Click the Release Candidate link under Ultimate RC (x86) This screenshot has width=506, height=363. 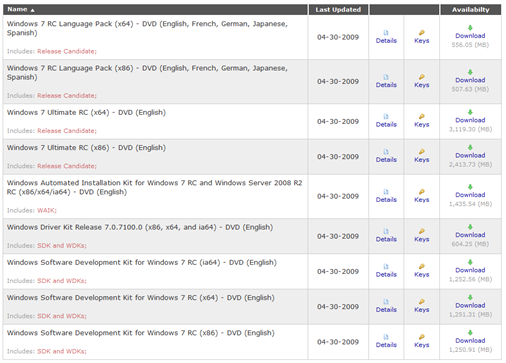pyautogui.click(x=67, y=166)
